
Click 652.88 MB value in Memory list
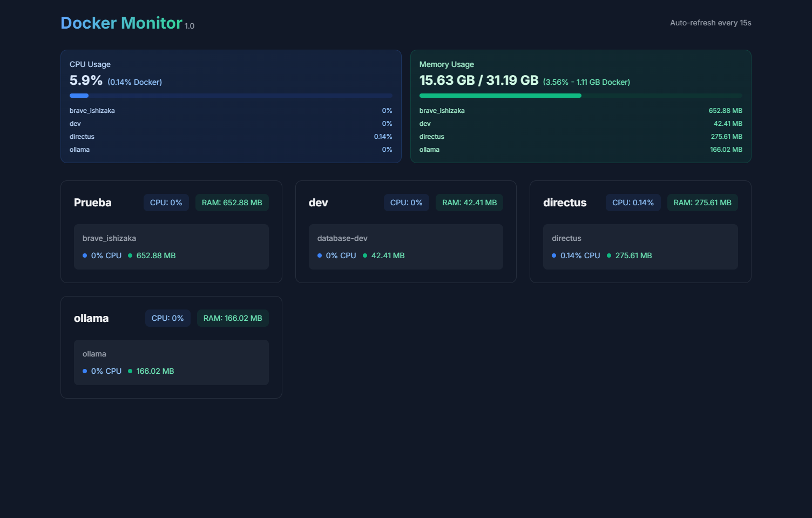coord(726,111)
